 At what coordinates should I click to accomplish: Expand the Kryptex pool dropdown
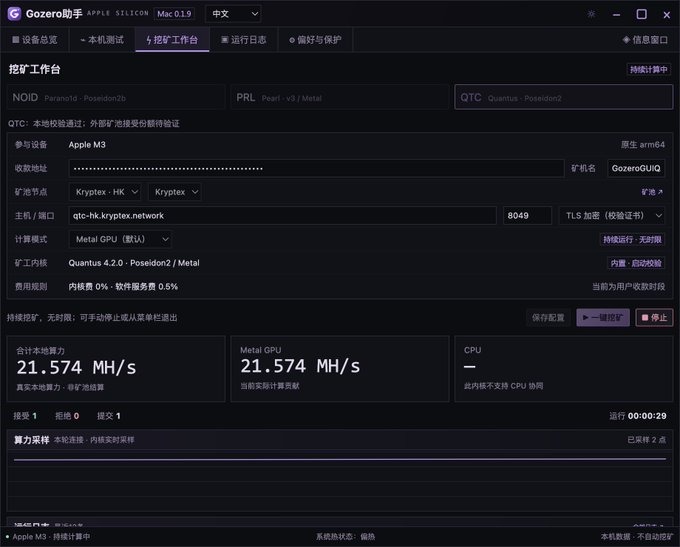click(x=175, y=192)
